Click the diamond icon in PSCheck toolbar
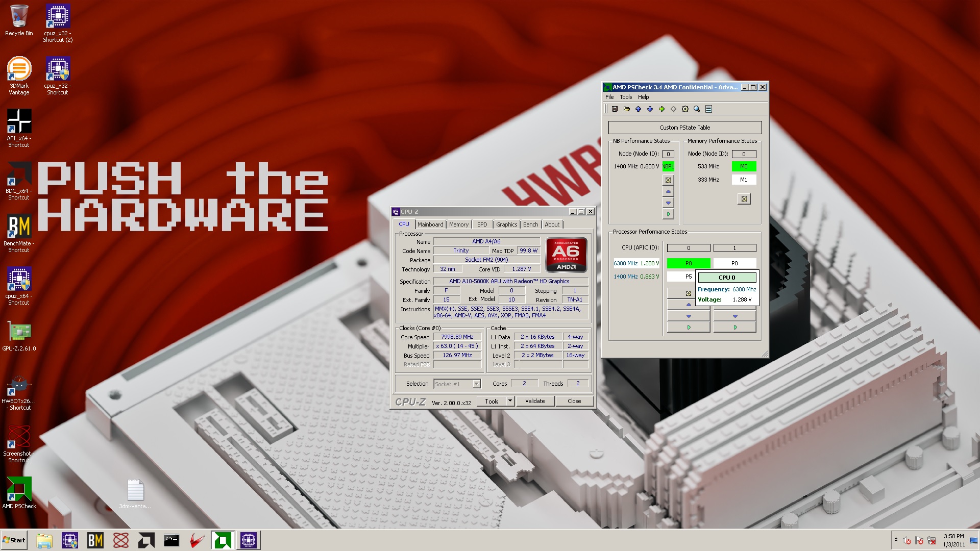 [673, 109]
